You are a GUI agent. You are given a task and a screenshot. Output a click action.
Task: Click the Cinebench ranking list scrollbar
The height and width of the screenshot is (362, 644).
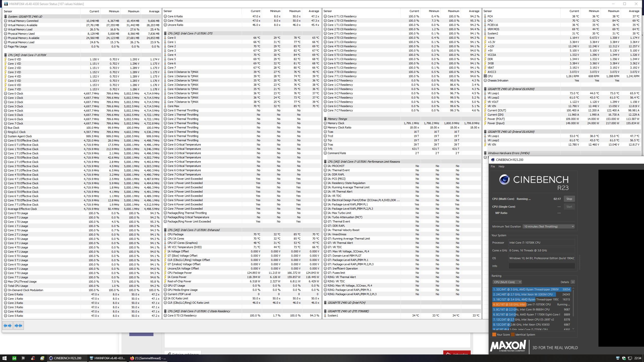click(x=573, y=303)
